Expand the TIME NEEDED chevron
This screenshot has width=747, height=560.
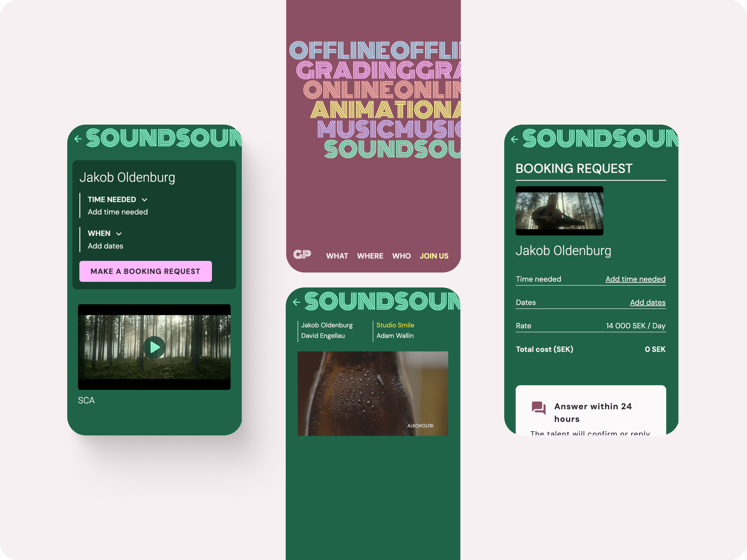pos(145,200)
